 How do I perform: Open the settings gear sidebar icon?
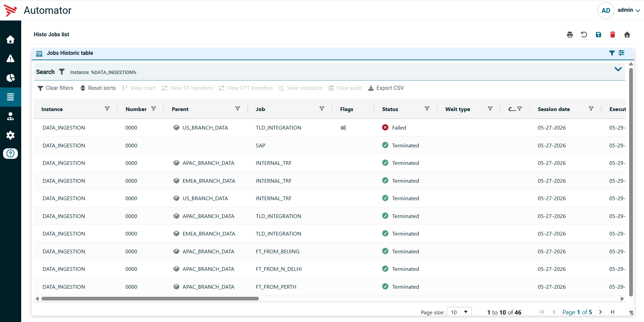point(10,135)
